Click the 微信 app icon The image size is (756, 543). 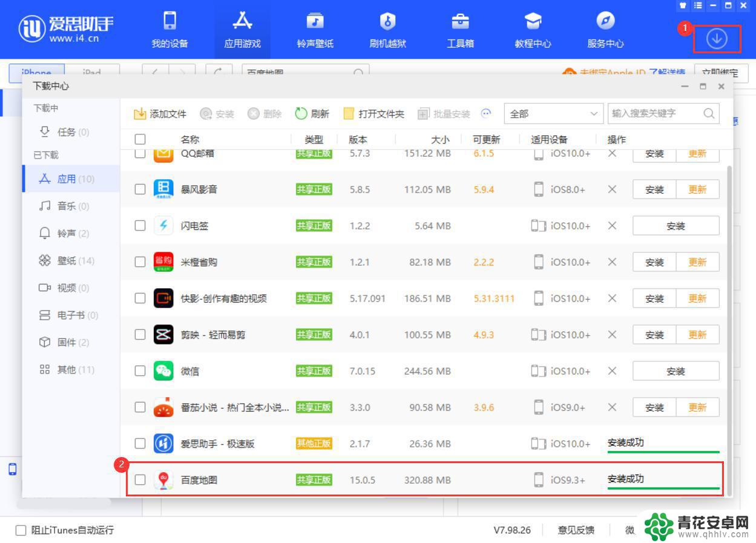tap(163, 371)
